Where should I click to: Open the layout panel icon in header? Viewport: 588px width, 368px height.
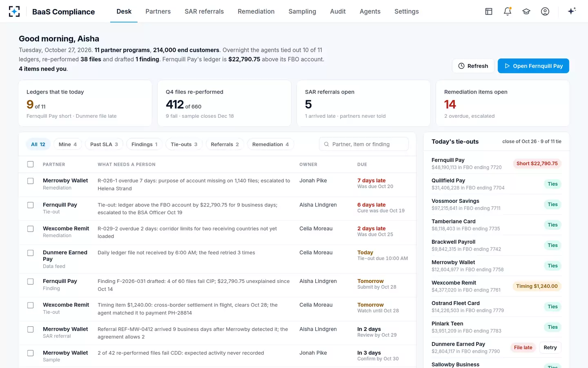click(489, 11)
